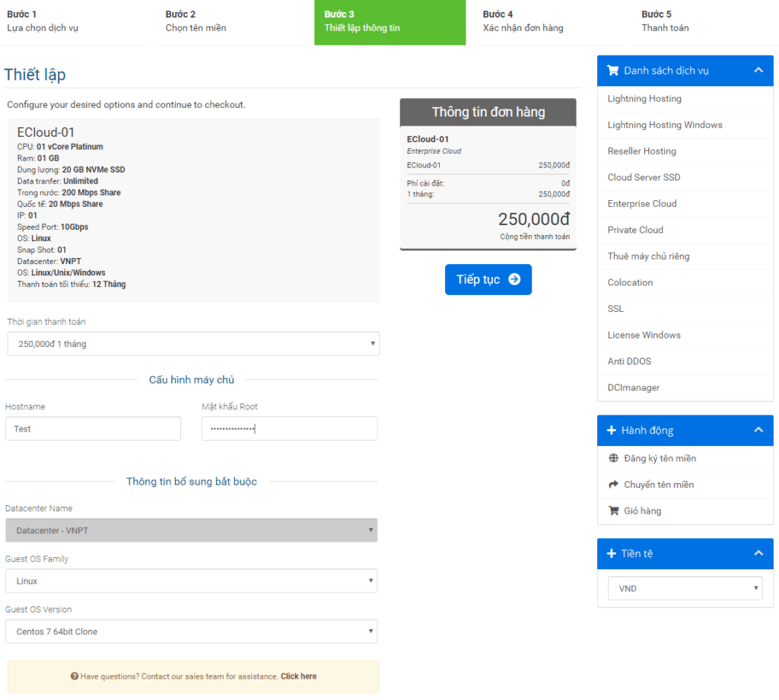
Task: Focus the Mật khẩu Root password field
Action: coord(289,428)
